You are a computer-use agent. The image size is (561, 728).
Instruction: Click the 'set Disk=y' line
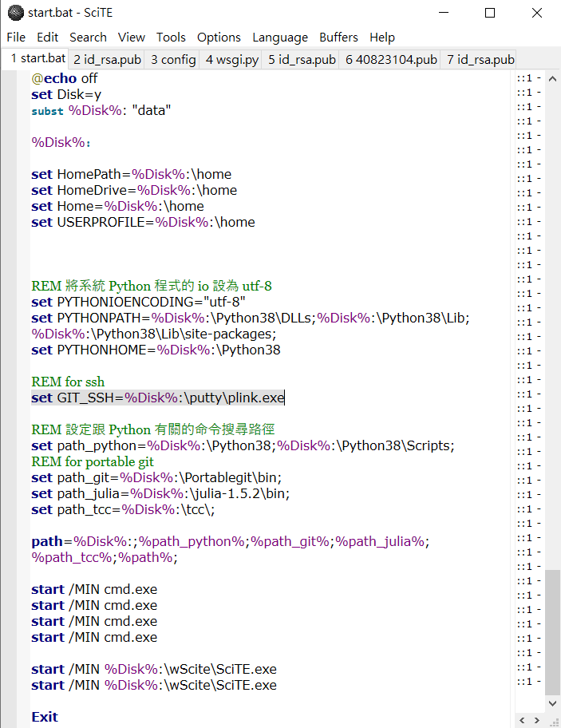click(x=66, y=95)
